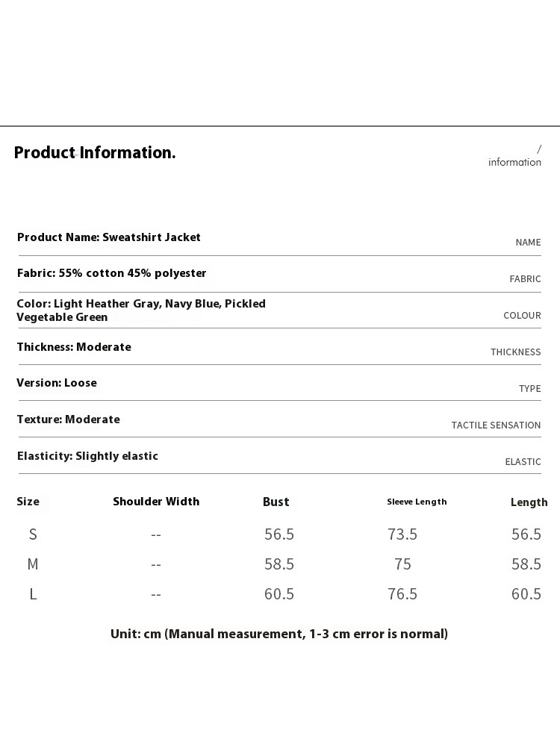Click the "Product Information." heading

click(95, 153)
